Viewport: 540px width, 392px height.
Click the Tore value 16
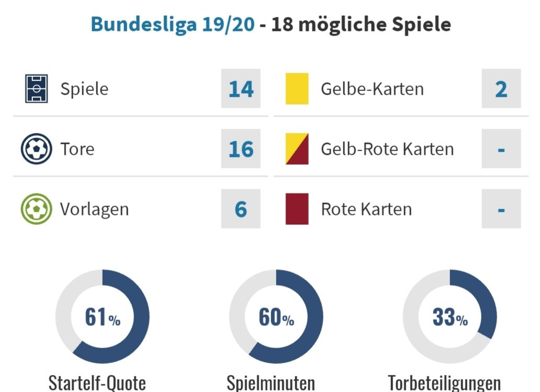[x=241, y=149]
